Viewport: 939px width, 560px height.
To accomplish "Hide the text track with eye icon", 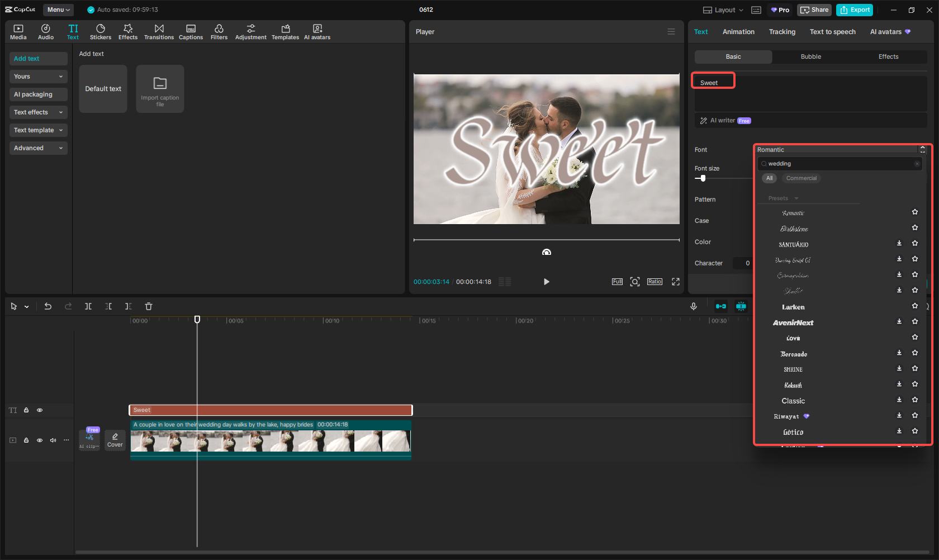I will click(40, 410).
